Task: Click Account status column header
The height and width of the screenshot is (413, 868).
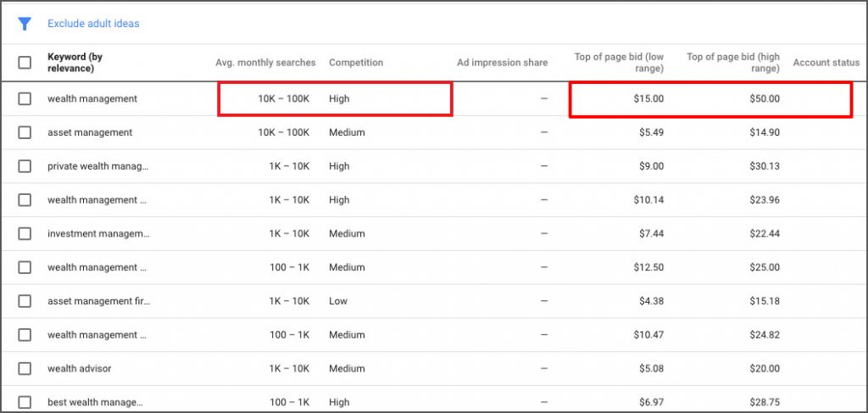Action: [x=826, y=63]
